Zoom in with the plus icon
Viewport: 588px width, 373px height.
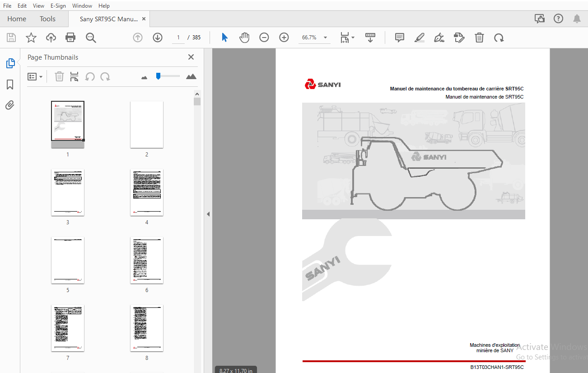click(x=284, y=38)
